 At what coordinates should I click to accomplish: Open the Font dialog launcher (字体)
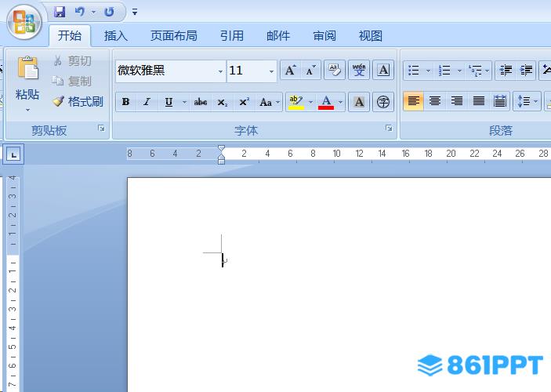pos(389,128)
